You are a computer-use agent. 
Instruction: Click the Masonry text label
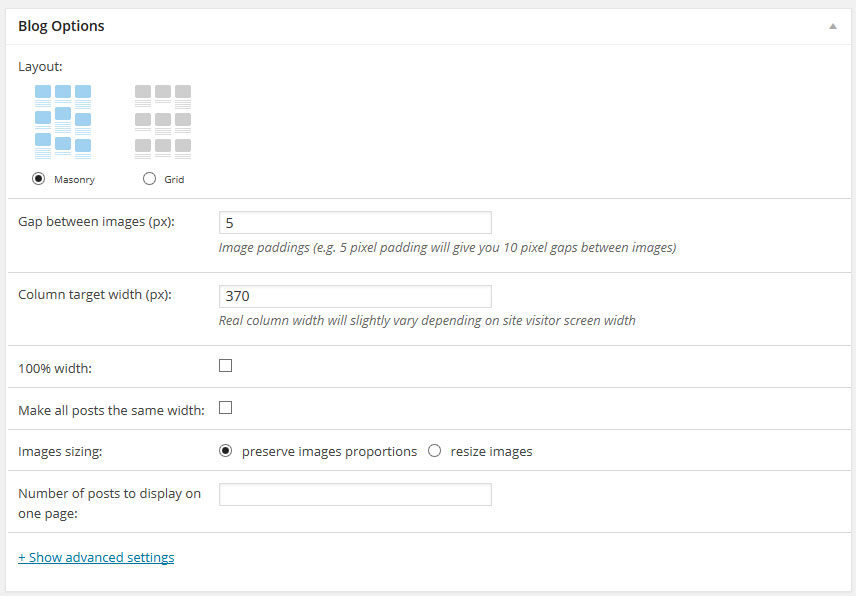[74, 180]
